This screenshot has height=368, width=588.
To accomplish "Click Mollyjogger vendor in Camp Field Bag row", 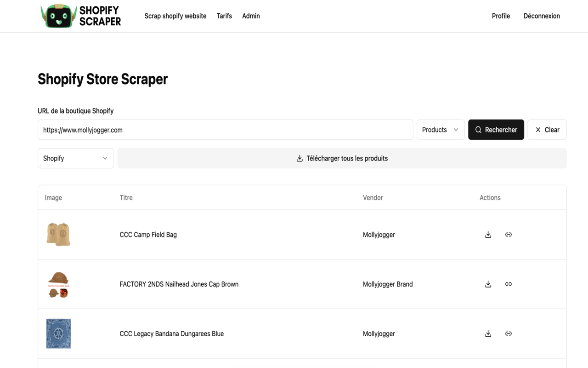I will coord(379,235).
